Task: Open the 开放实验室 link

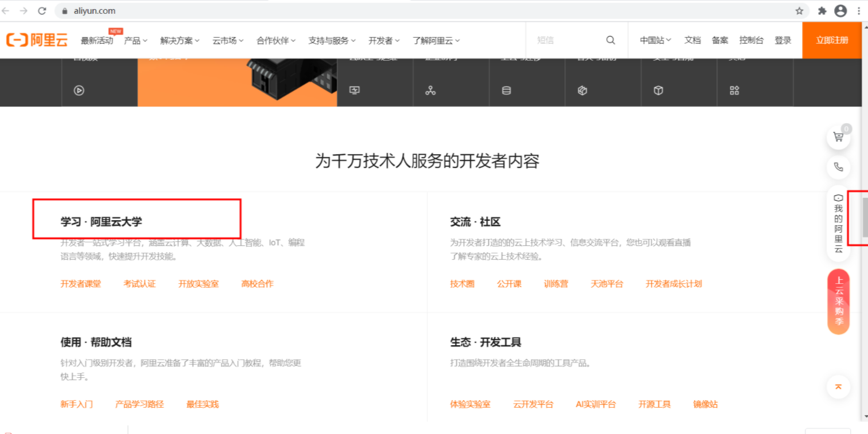Action: click(x=198, y=284)
